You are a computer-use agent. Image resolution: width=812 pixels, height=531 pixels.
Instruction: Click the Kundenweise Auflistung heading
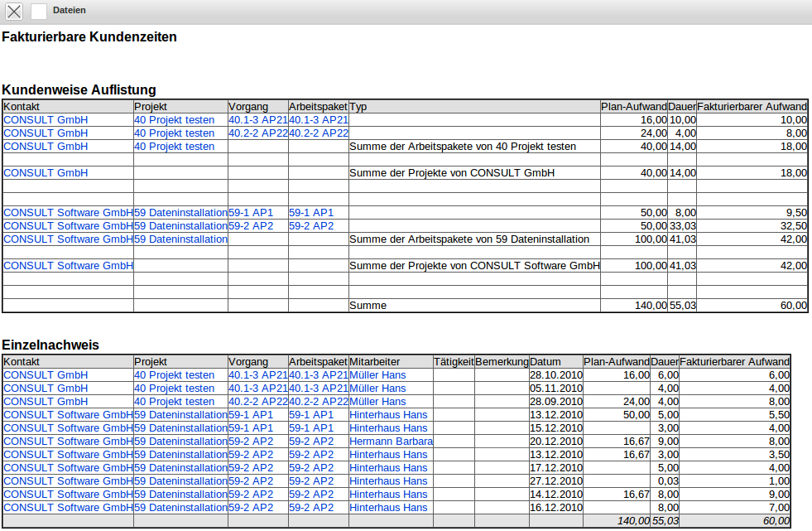click(x=79, y=89)
